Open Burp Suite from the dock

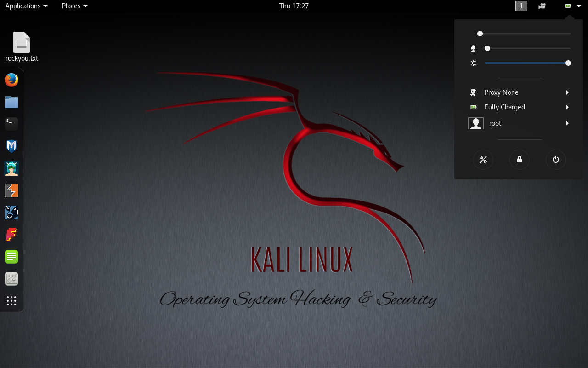click(11, 190)
